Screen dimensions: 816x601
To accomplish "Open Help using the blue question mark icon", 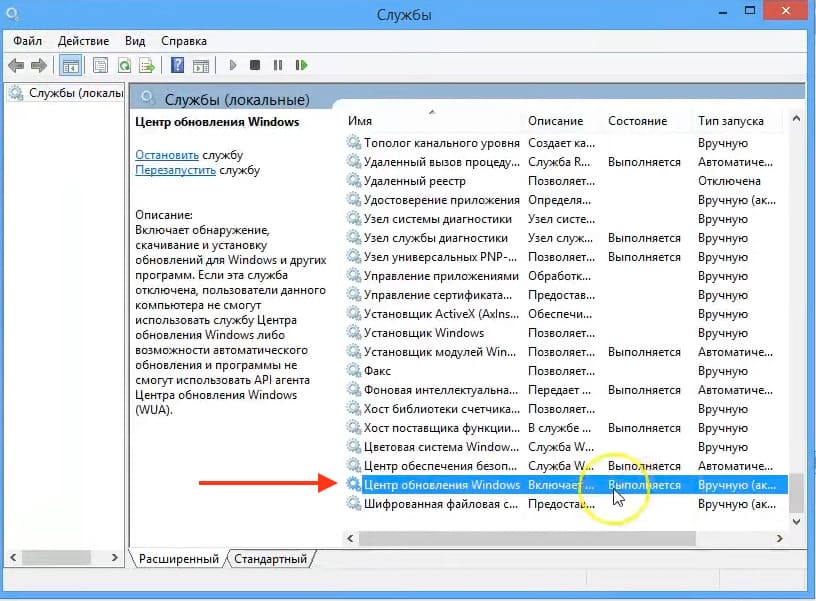I will [177, 65].
